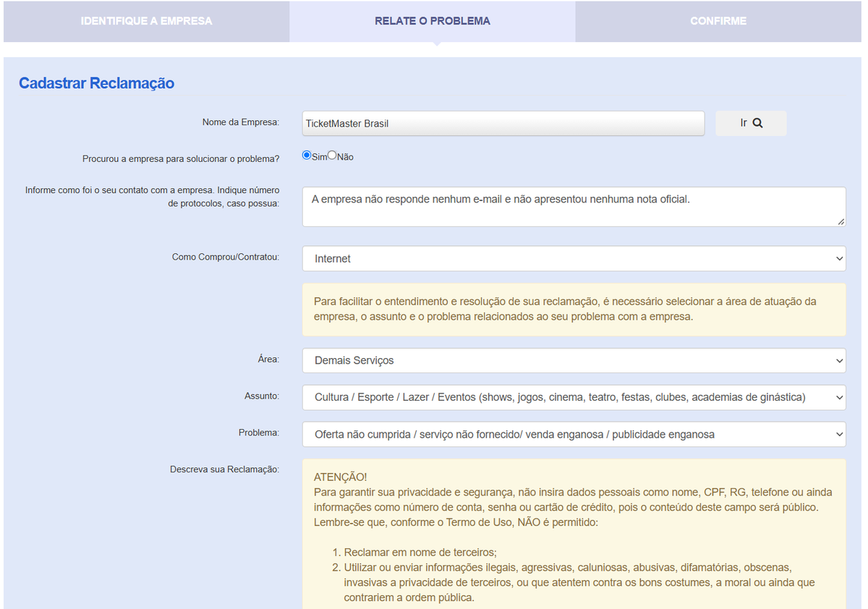Click the Assunto field label
This screenshot has width=868, height=609.
[x=262, y=396]
